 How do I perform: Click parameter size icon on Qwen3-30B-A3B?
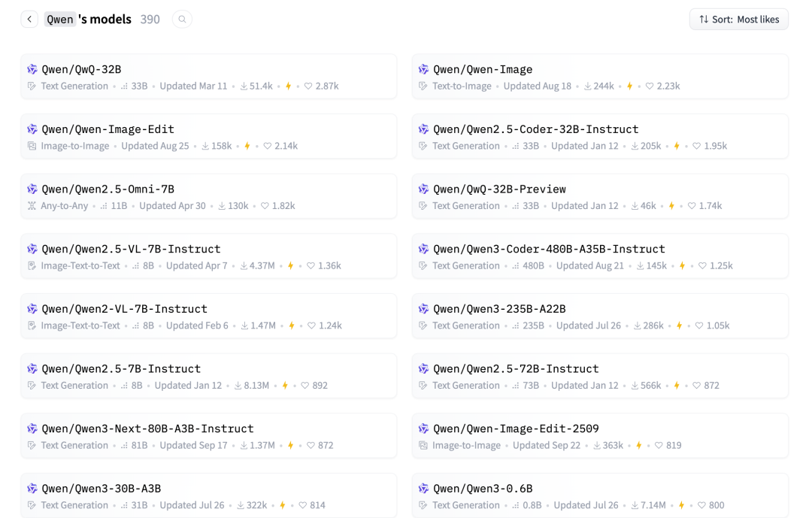124,505
